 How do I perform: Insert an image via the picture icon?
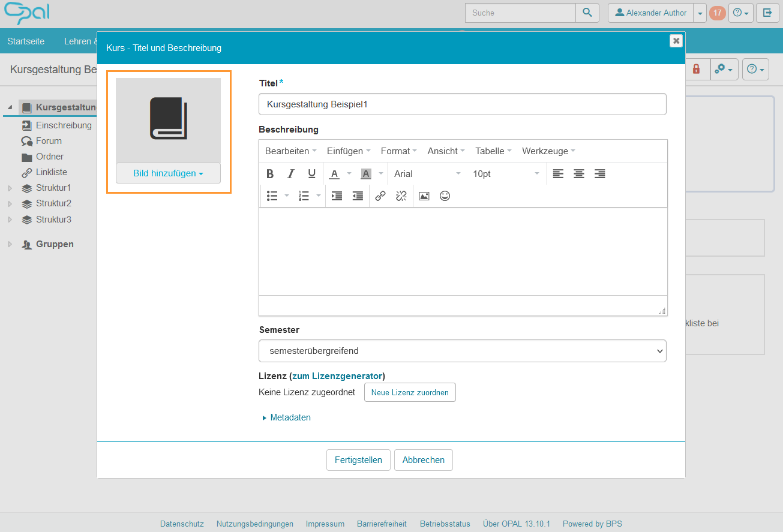click(424, 196)
